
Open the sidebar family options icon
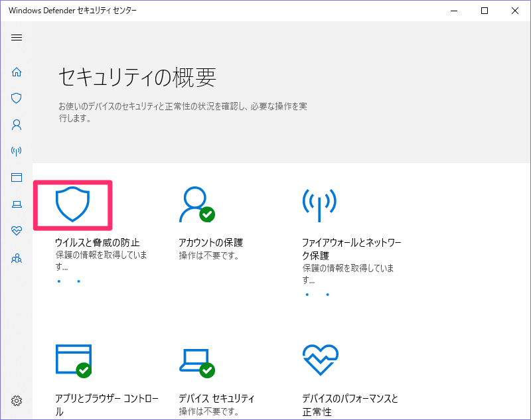[x=17, y=259]
